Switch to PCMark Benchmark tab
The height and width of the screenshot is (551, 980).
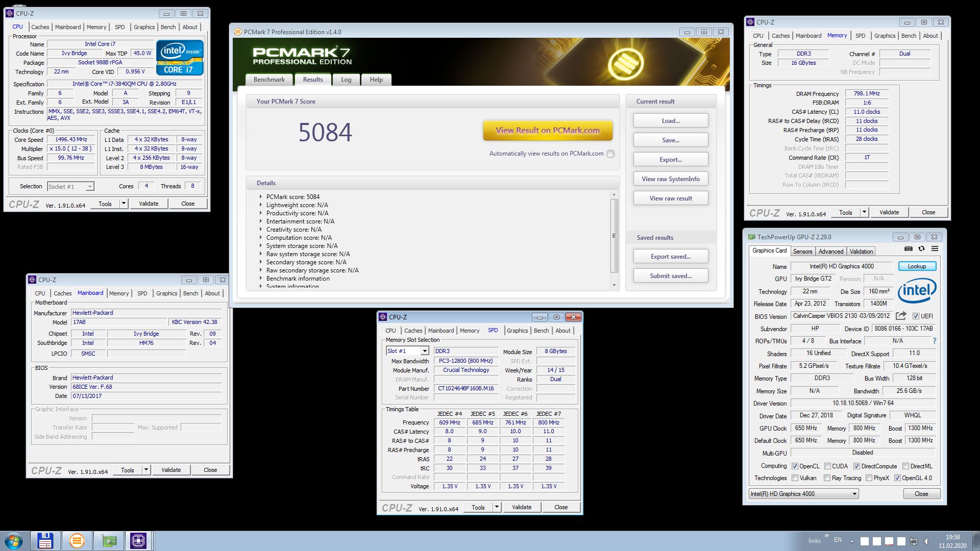click(269, 80)
